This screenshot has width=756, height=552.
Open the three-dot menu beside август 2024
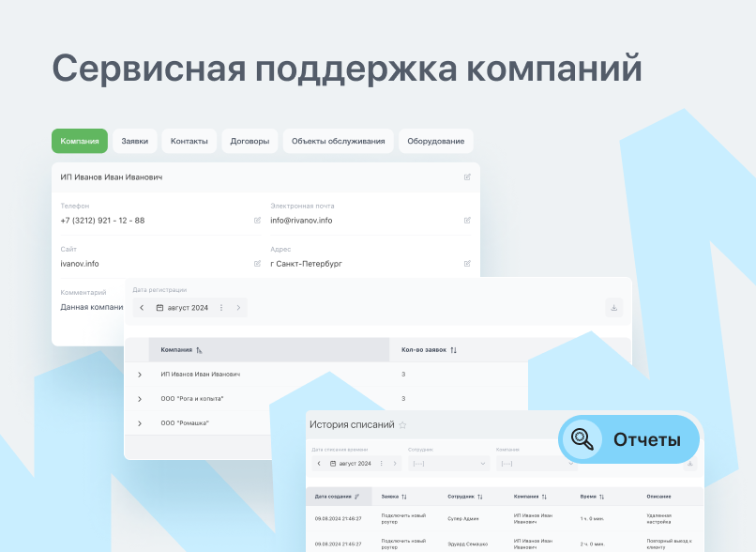221,307
